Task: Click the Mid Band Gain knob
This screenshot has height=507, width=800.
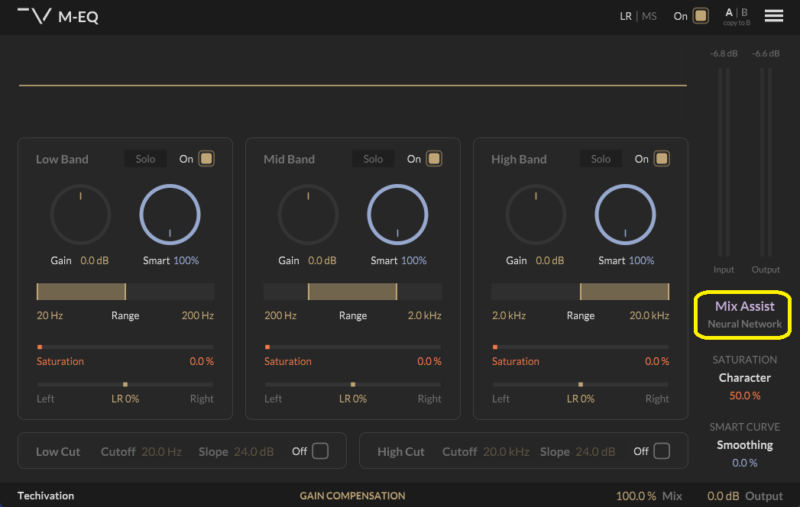Action: pos(308,215)
